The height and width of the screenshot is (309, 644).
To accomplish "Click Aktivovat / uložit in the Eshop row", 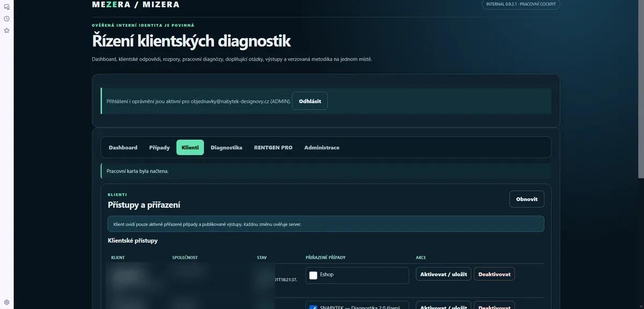I will [443, 274].
